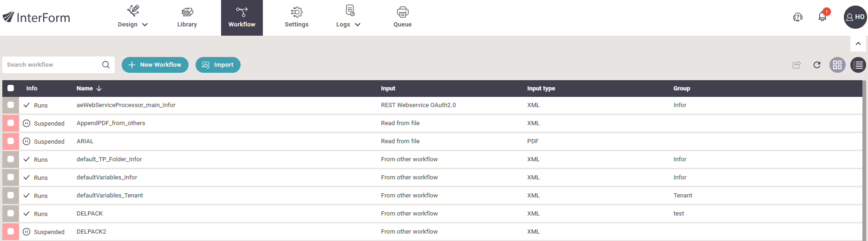Screen dimensions: 868x241
Task: Switch to list view
Action: (x=858, y=65)
